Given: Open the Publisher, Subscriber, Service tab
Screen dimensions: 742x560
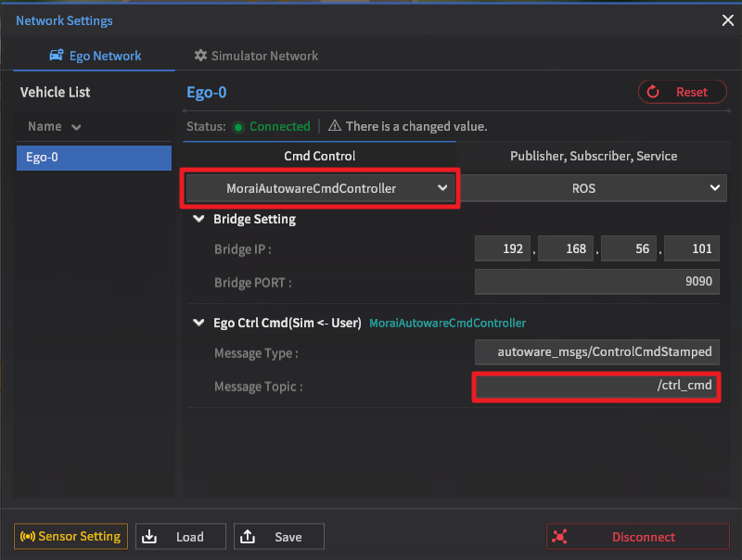Looking at the screenshot, I should point(594,156).
